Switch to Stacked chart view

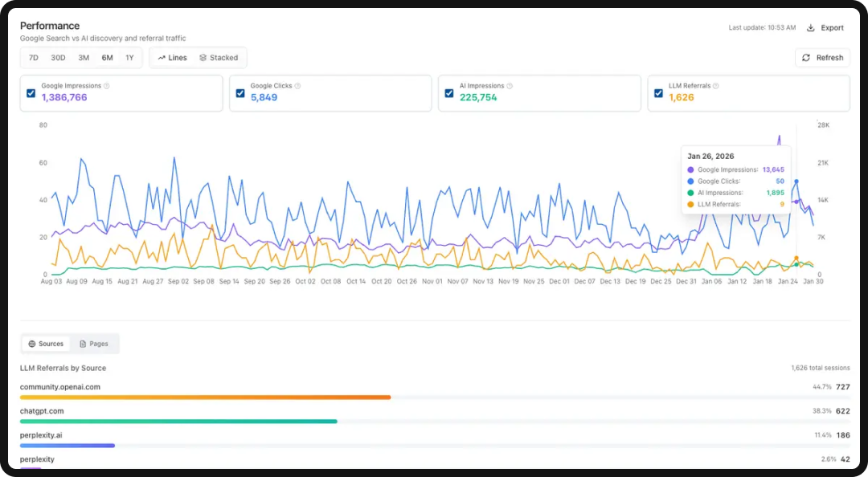coord(219,57)
